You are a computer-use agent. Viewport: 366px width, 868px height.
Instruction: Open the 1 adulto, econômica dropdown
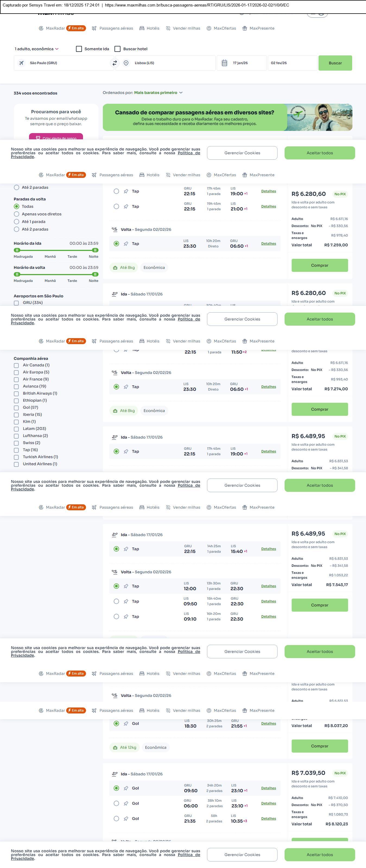(x=36, y=49)
